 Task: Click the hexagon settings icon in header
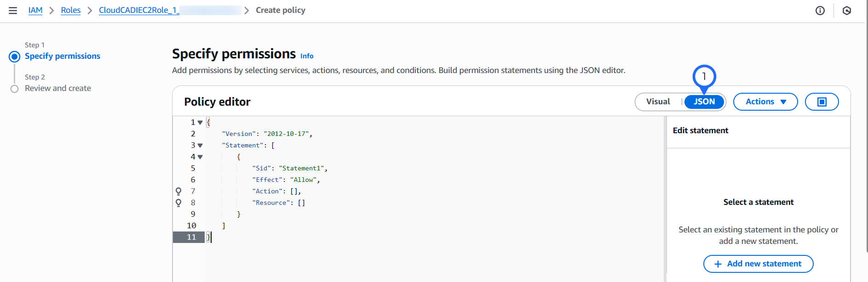[846, 11]
